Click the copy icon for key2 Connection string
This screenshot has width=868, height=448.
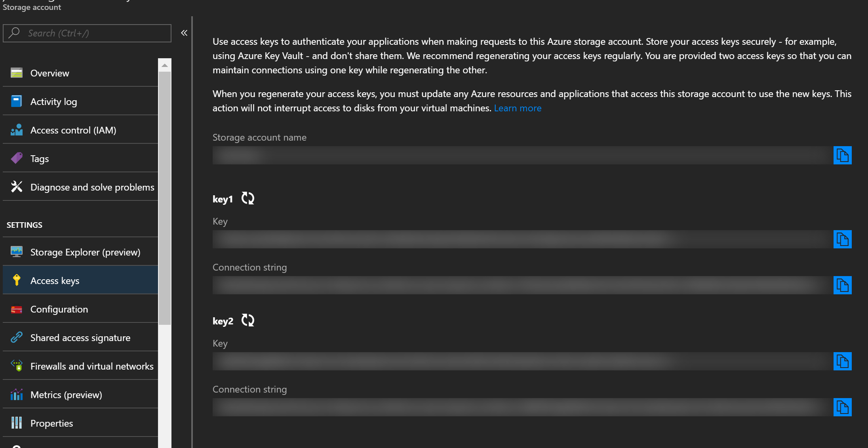click(843, 407)
